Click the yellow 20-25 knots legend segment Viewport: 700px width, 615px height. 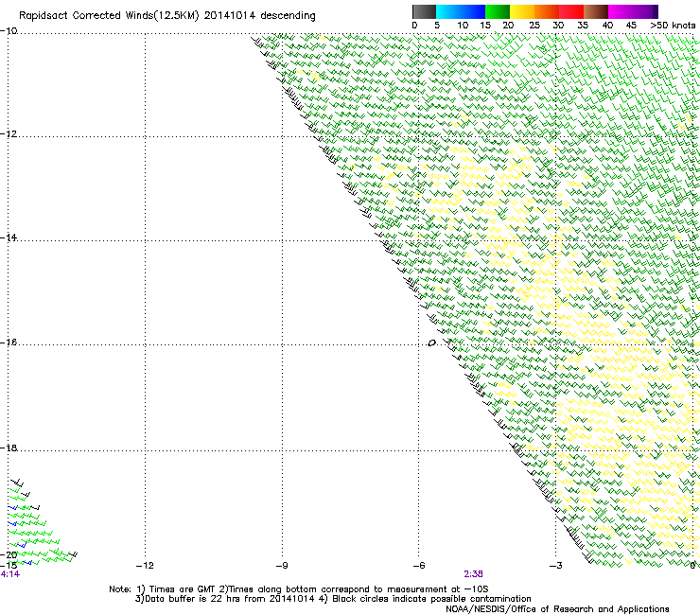click(x=522, y=11)
